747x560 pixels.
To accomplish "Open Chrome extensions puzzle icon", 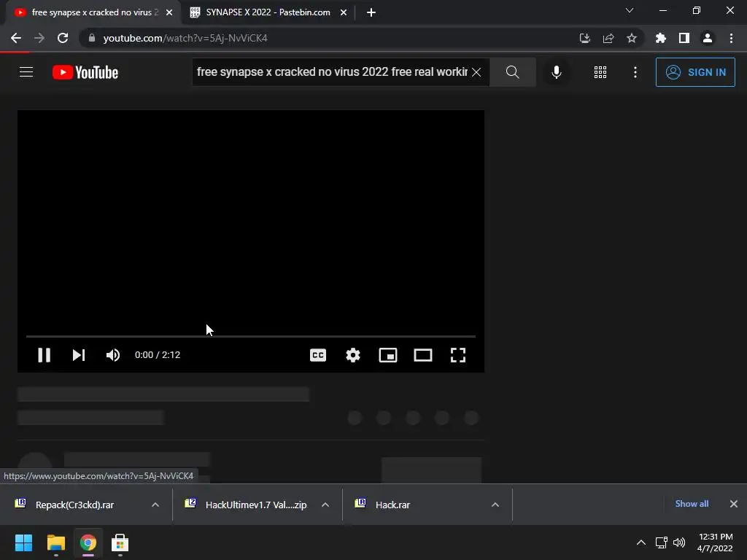I will (661, 38).
